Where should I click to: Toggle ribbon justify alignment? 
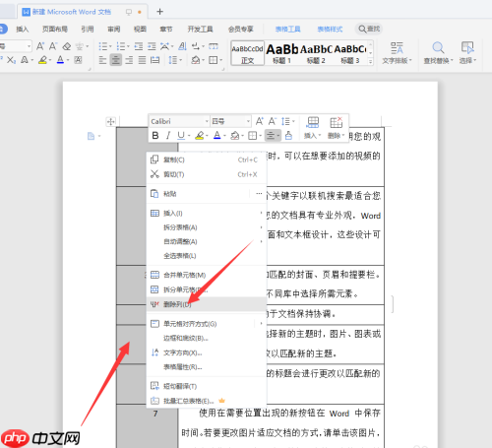[142, 60]
